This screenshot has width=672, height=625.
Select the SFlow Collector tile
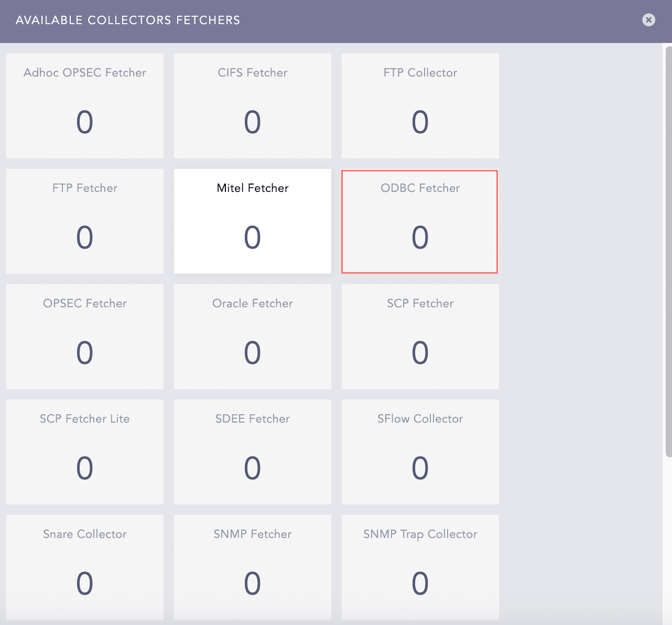click(x=420, y=452)
